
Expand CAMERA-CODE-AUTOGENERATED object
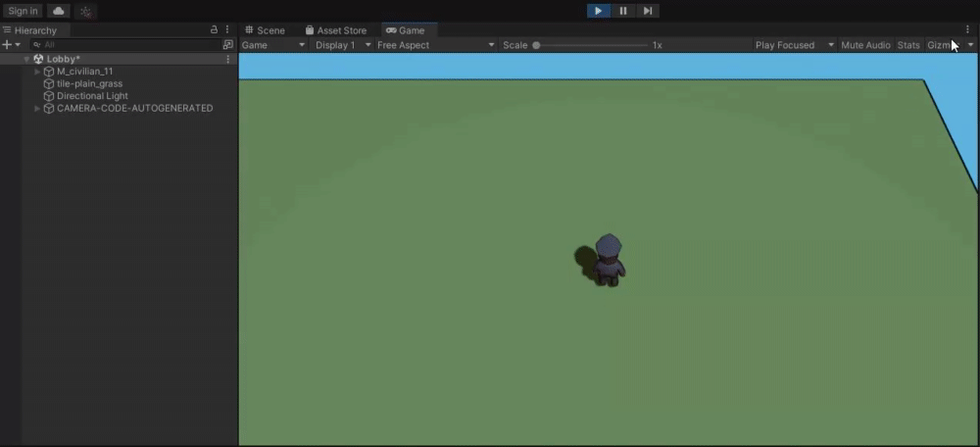37,108
